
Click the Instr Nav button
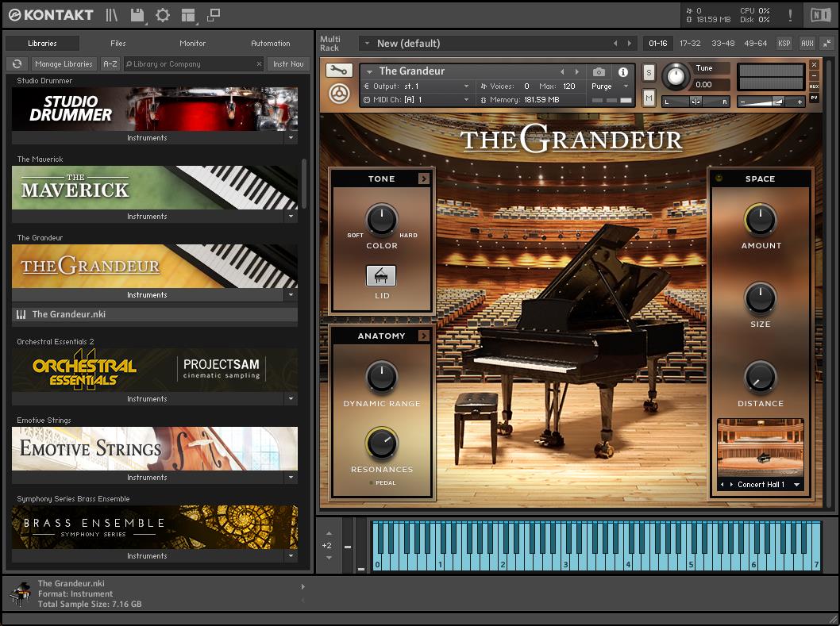point(288,64)
